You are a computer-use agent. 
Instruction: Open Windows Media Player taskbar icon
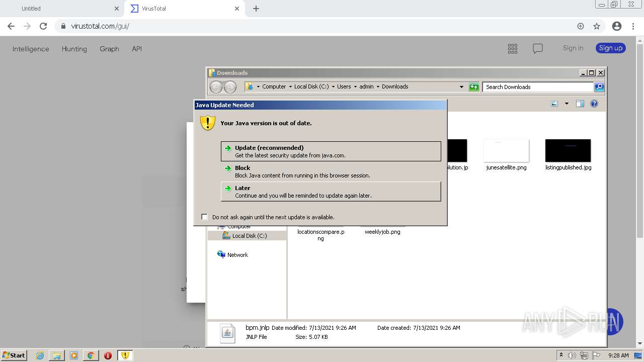pos(74,355)
